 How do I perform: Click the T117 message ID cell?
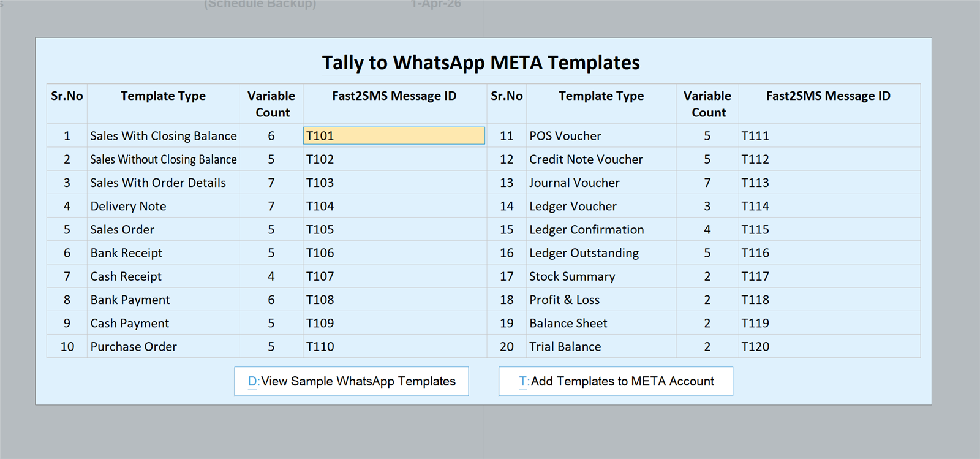829,276
